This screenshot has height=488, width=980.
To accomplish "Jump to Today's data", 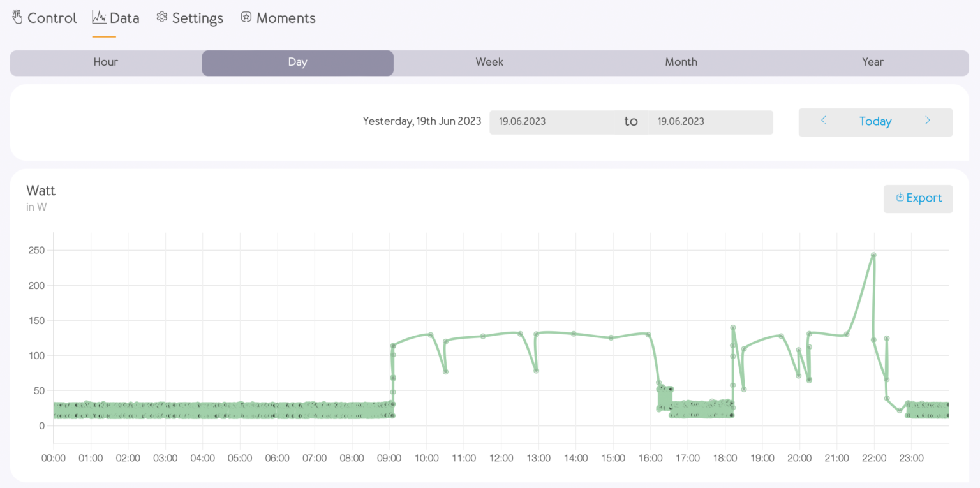I will click(875, 122).
